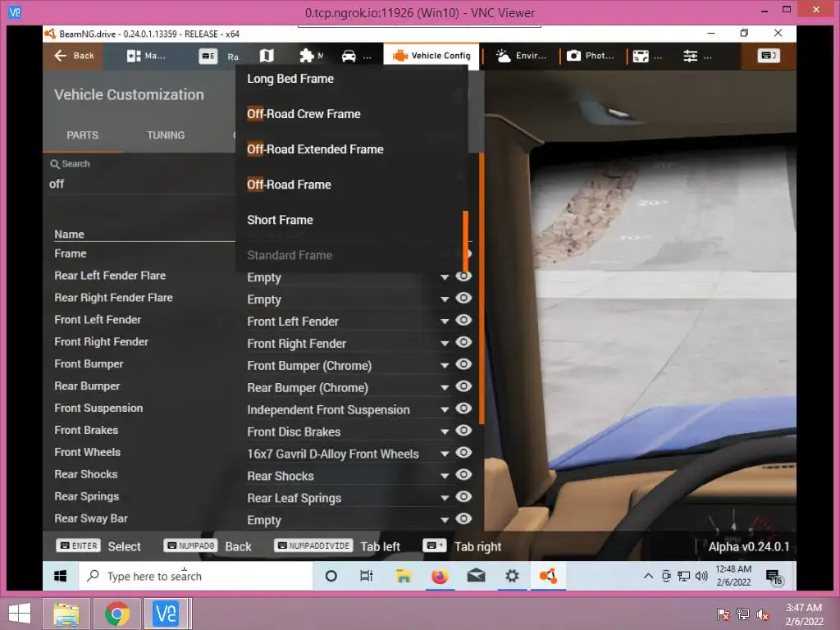Toggle visibility eye for Rear Shocks
Viewport: 840px width, 630px height.
[463, 475]
